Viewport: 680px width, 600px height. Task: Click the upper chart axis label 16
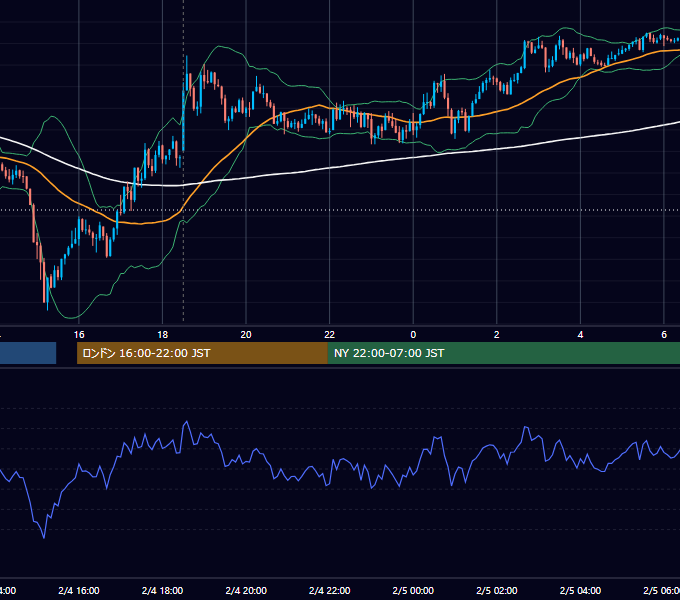(x=79, y=334)
